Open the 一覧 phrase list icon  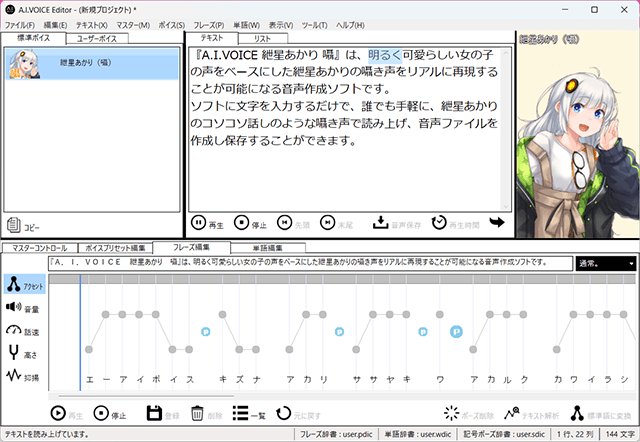tap(241, 412)
